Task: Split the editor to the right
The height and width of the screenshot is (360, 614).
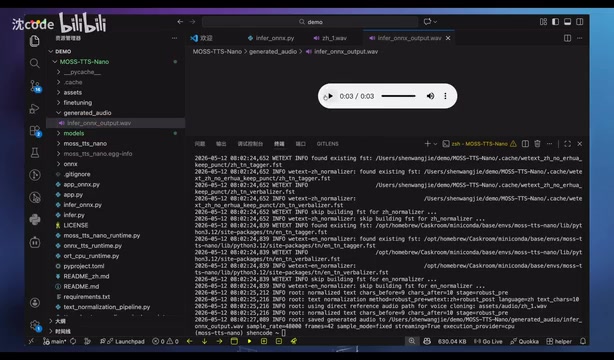Action: click(567, 38)
